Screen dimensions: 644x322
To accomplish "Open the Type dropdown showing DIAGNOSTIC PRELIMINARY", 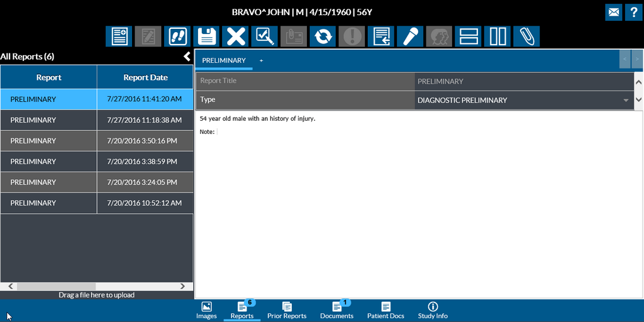I will [x=523, y=100].
